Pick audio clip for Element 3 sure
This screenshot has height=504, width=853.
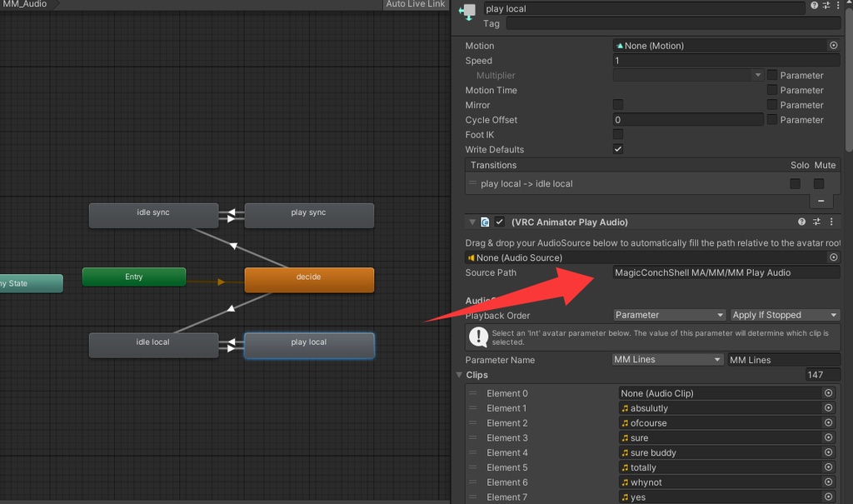point(828,437)
